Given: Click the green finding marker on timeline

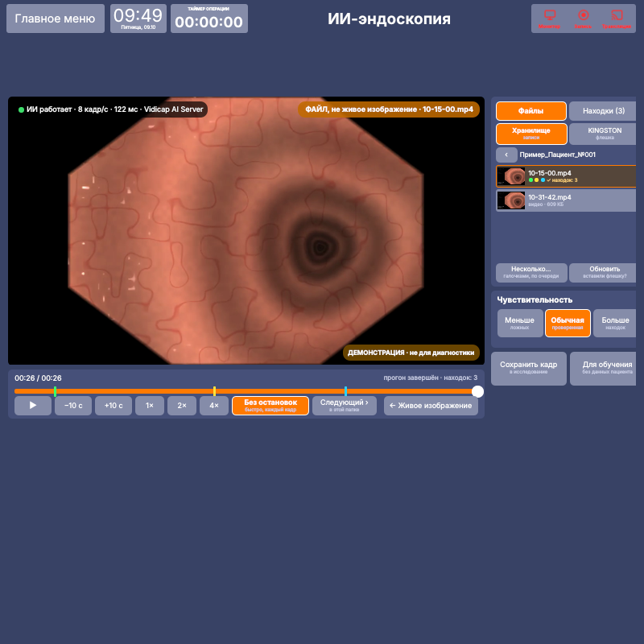Looking at the screenshot, I should click(x=55, y=391).
